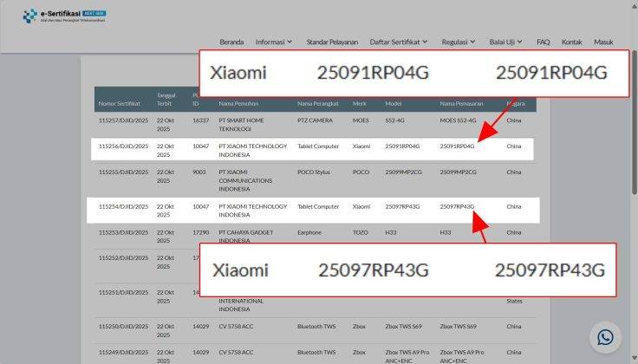Click the MOES brand cell
The height and width of the screenshot is (364, 638).
[x=361, y=120]
